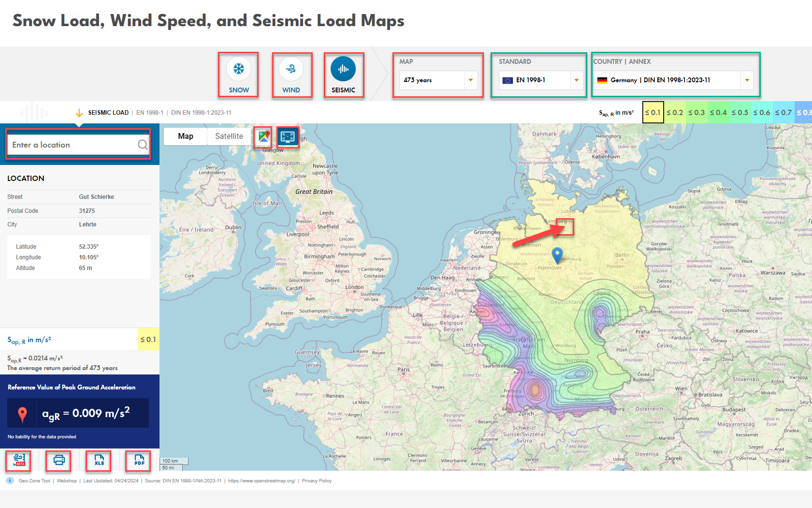Image resolution: width=812 pixels, height=508 pixels.
Task: Select the Snow load map icon
Action: (238, 75)
